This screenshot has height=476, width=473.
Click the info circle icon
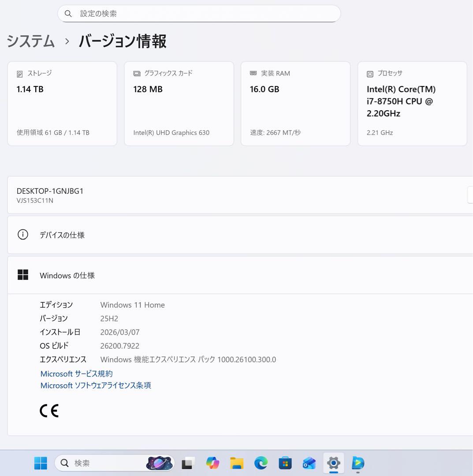pos(23,234)
